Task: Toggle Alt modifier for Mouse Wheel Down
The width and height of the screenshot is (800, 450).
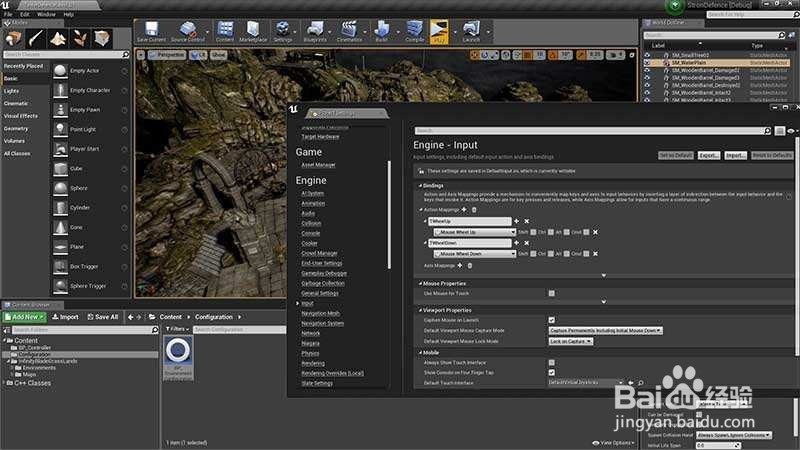Action: click(566, 254)
